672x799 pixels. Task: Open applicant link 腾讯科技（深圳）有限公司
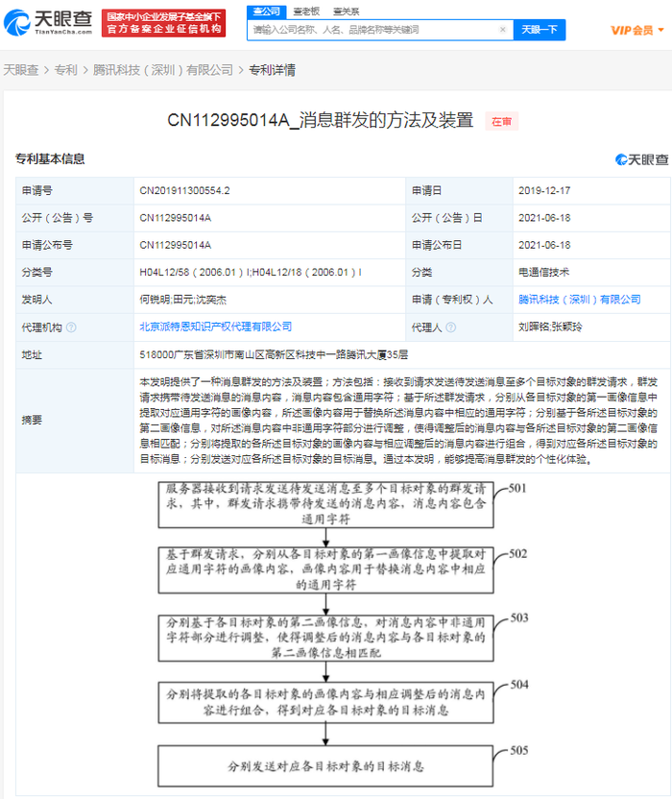[579, 299]
